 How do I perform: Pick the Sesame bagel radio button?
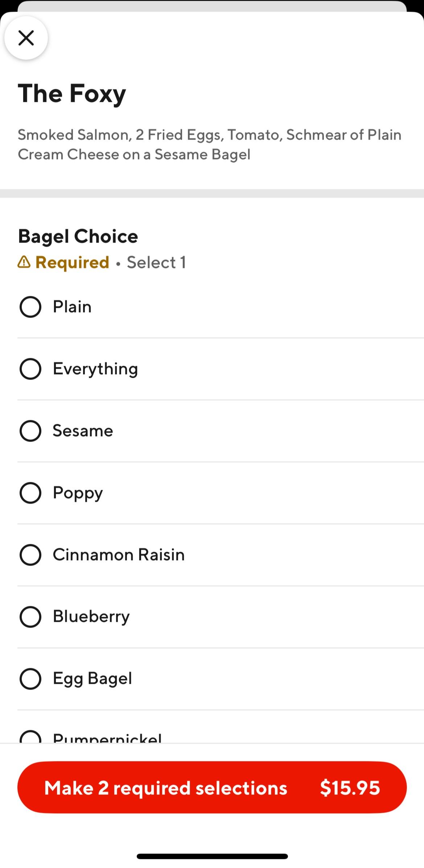(x=30, y=431)
